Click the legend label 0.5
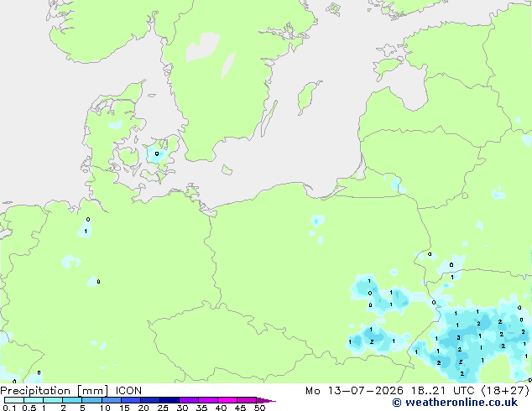Viewport: 532px width, 411px height. (29, 408)
